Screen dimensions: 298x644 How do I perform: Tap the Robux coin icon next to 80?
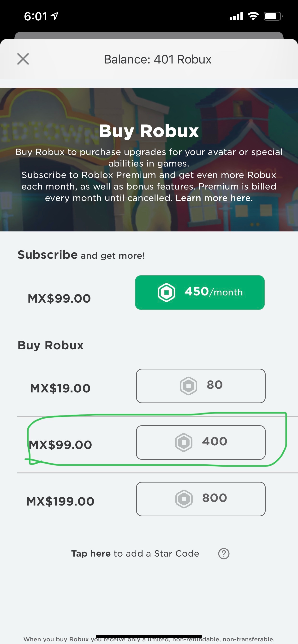189,386
